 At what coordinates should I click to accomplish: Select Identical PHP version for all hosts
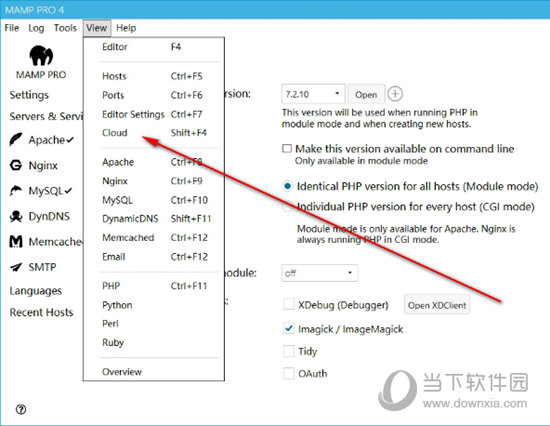click(287, 186)
